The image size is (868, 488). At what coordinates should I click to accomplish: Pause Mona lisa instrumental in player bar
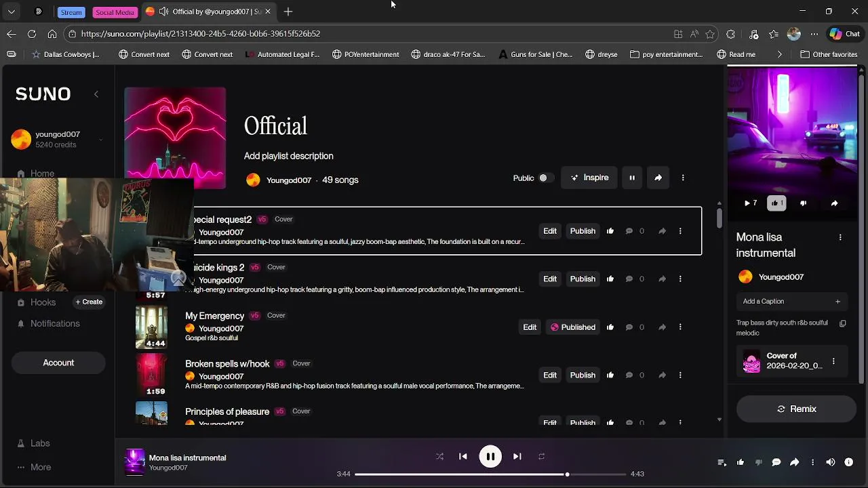coord(490,457)
